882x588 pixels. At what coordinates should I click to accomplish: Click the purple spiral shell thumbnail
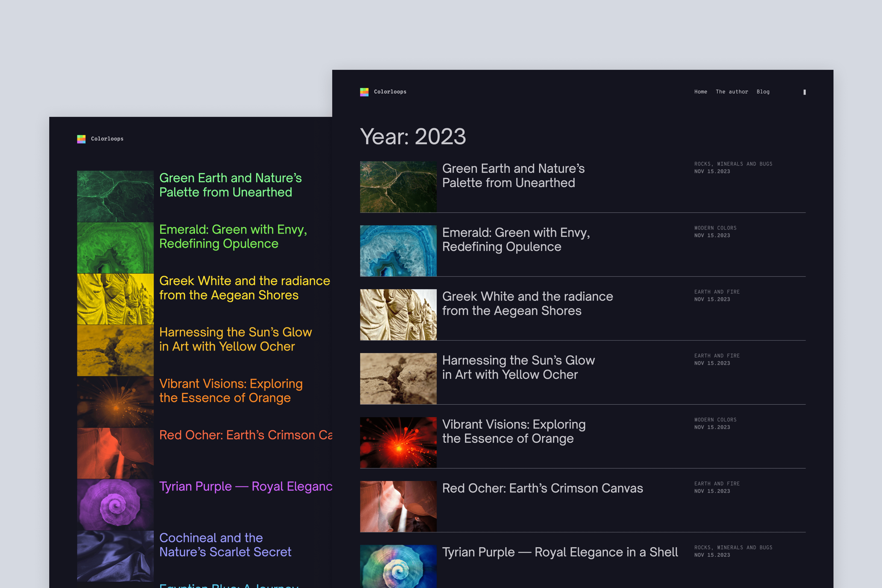tap(115, 504)
